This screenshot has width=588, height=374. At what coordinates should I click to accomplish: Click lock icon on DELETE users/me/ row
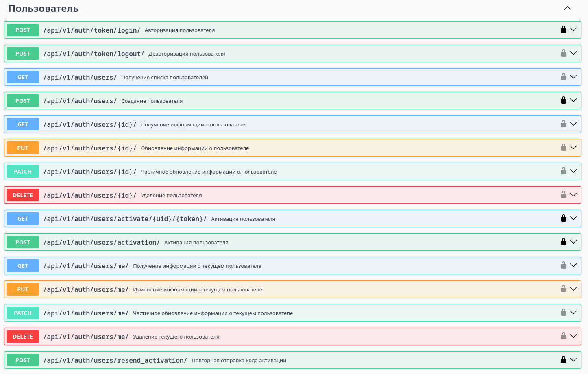[564, 336]
